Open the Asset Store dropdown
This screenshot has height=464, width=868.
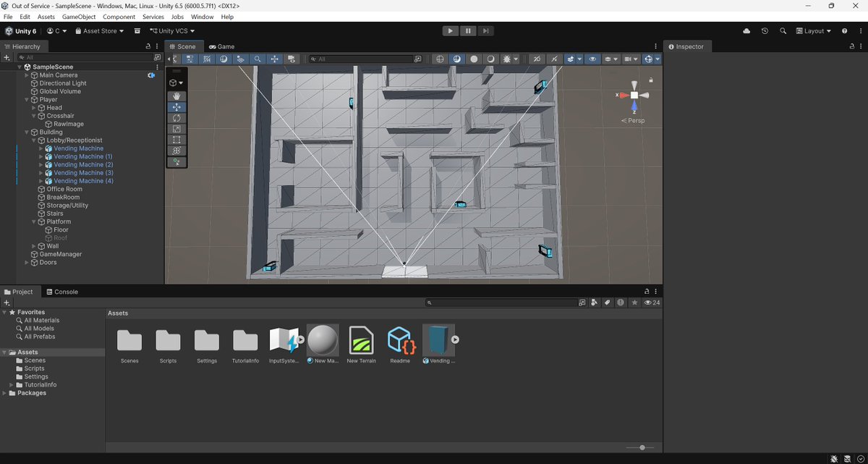(100, 31)
